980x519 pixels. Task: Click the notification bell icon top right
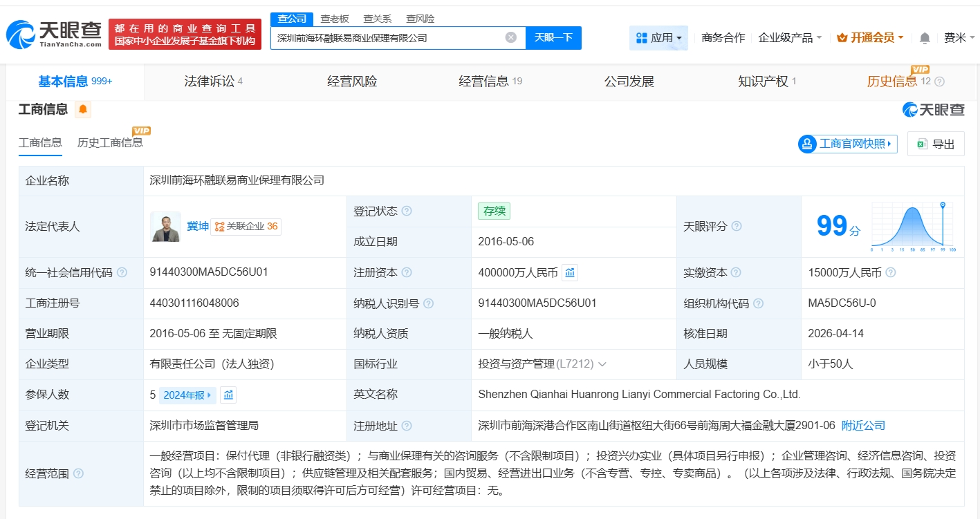click(923, 39)
